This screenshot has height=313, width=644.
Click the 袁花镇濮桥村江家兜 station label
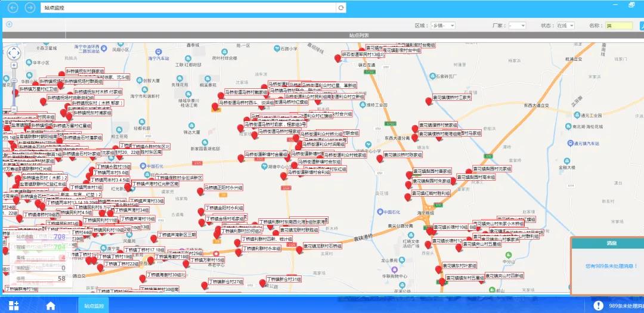coord(452,97)
